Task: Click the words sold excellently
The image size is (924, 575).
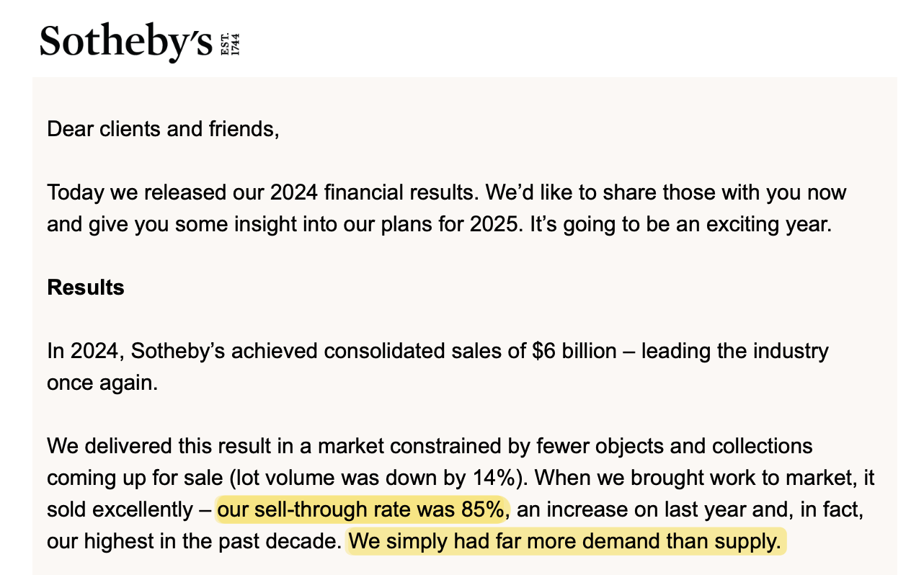Action: (x=120, y=509)
